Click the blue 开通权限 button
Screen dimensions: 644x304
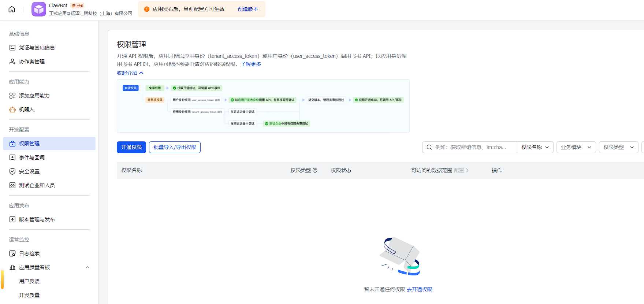(131, 147)
